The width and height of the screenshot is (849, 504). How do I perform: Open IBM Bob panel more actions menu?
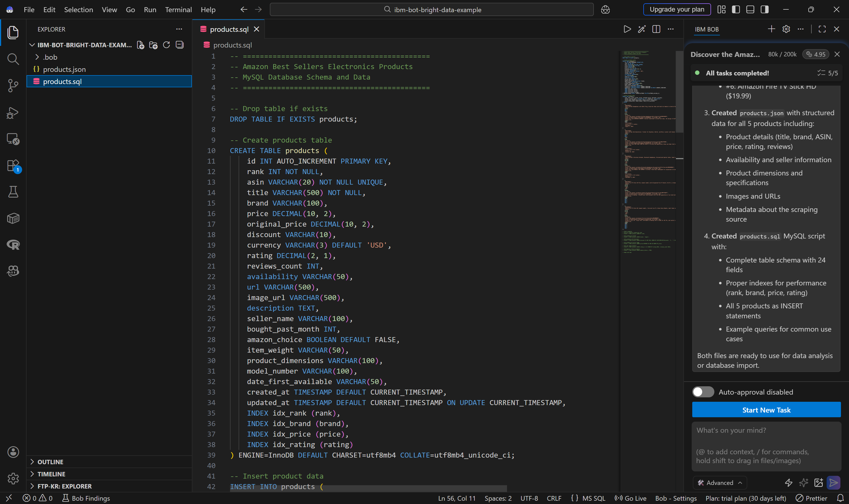[800, 29]
